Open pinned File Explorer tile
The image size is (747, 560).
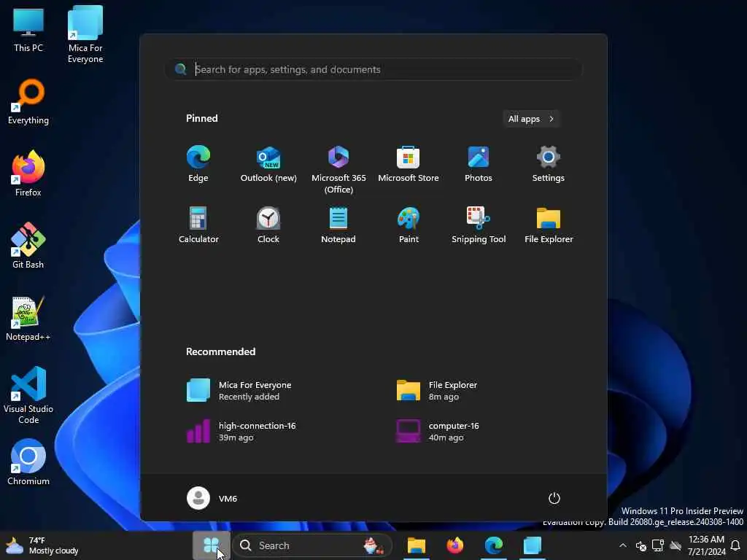(549, 225)
